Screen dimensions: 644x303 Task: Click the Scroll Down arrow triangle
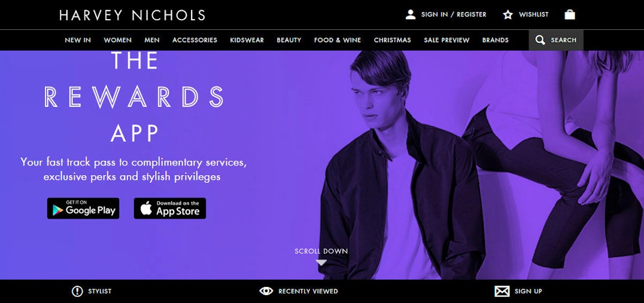[321, 262]
